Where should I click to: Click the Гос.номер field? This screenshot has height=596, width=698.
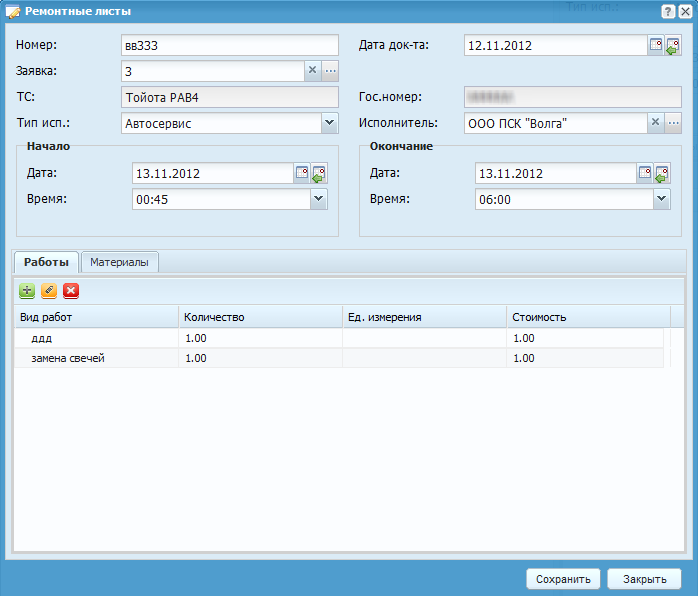tap(572, 97)
